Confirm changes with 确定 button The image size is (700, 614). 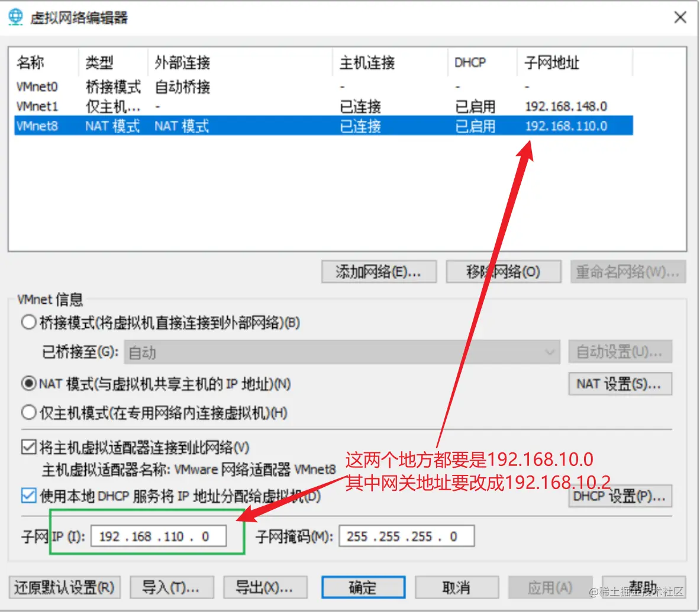[x=363, y=587]
